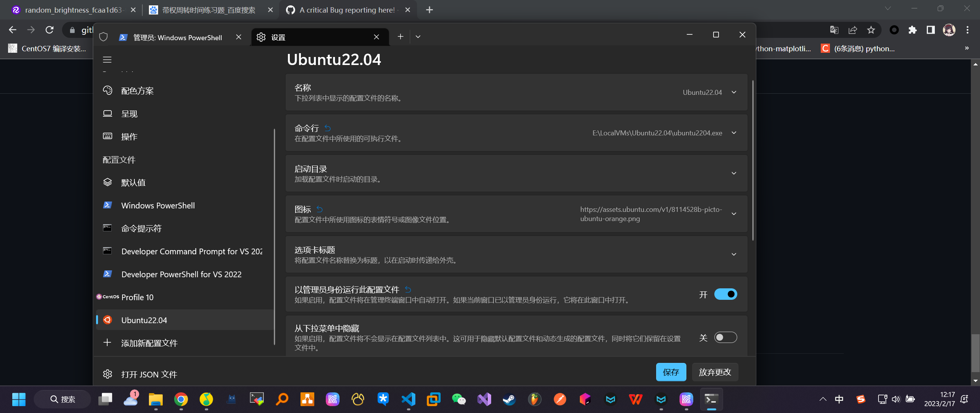
Task: Discard changes via 放弃更改
Action: [714, 372]
